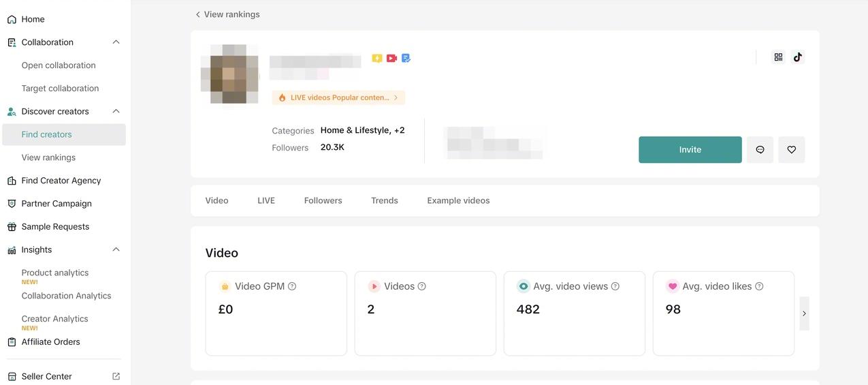This screenshot has height=385, width=868.
Task: Click the creator's profile picture
Action: point(229,74)
